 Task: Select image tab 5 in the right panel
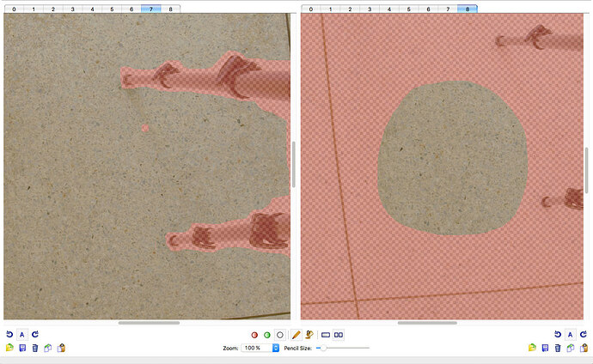click(409, 9)
